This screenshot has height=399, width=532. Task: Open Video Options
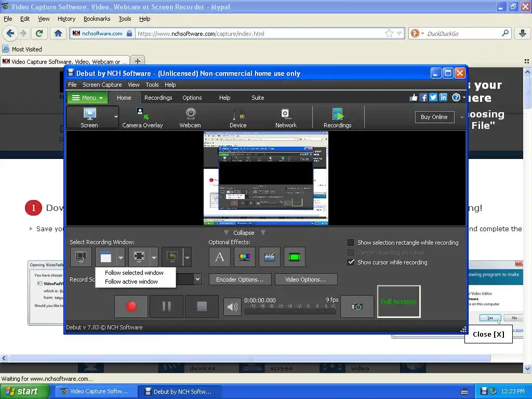coord(305,280)
